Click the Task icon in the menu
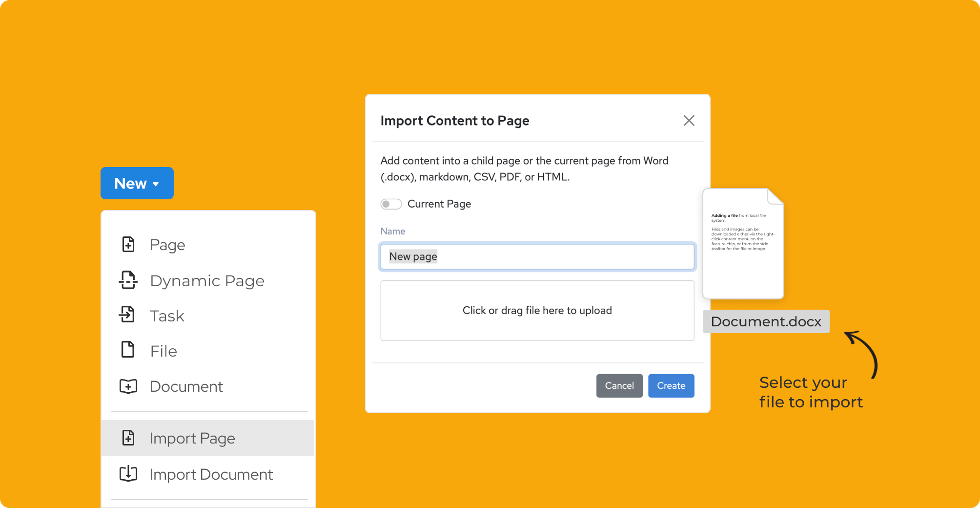This screenshot has height=508, width=980. 127,315
